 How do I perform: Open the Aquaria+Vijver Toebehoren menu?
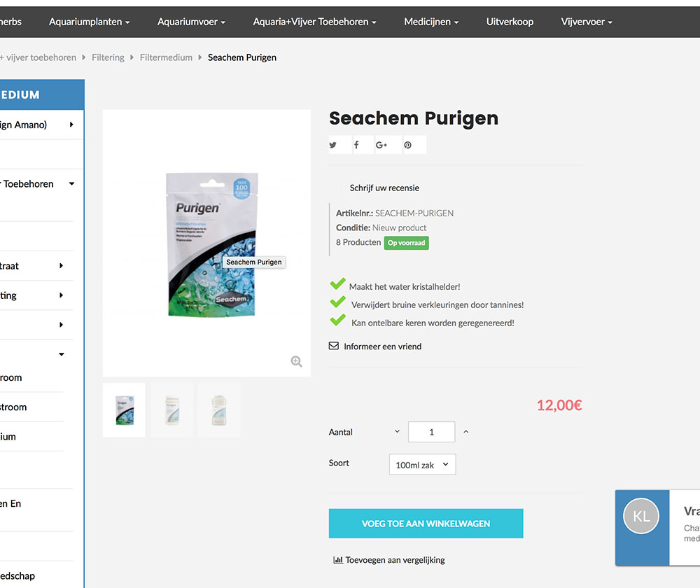[x=314, y=22]
